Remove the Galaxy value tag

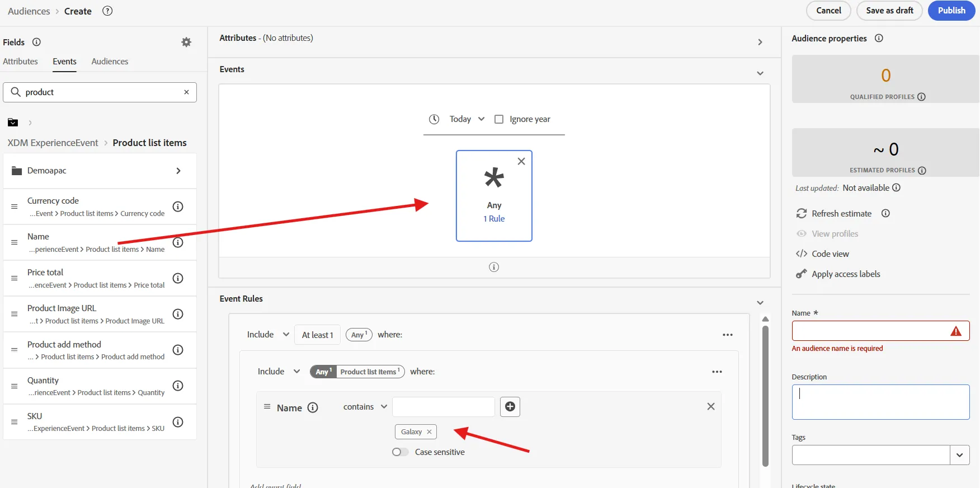tap(429, 431)
